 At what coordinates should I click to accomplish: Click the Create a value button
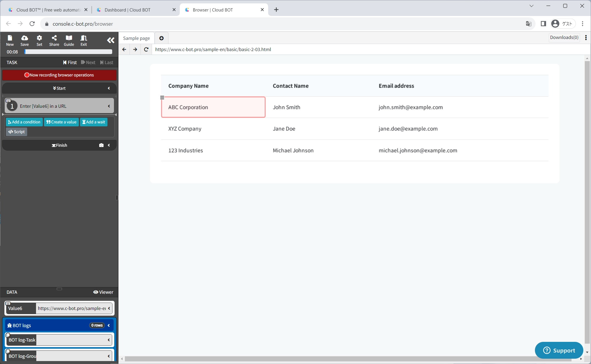(x=61, y=122)
